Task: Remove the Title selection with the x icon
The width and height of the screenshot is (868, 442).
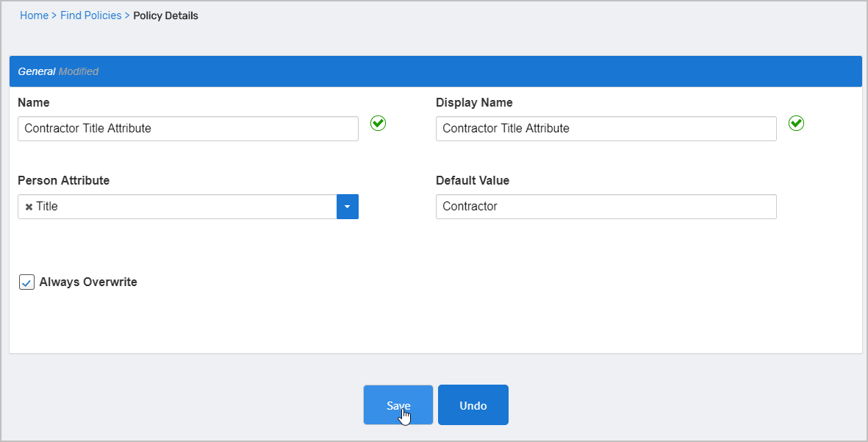Action: tap(29, 207)
